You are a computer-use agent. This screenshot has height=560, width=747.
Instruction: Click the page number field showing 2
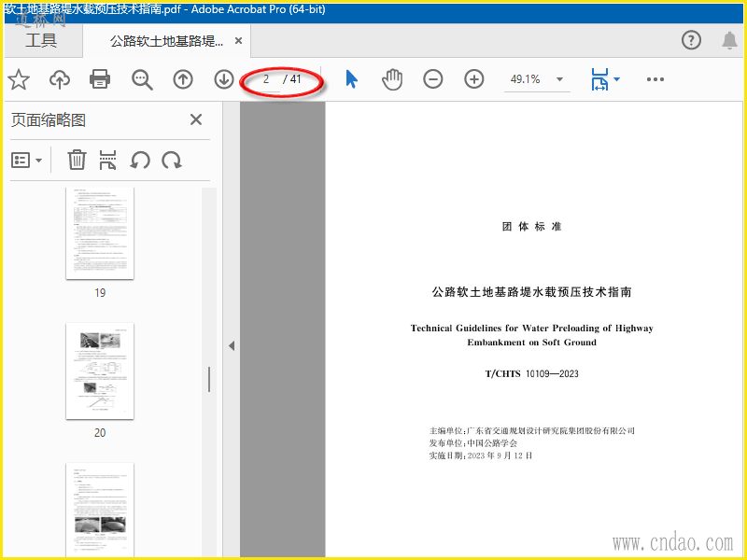coord(266,79)
